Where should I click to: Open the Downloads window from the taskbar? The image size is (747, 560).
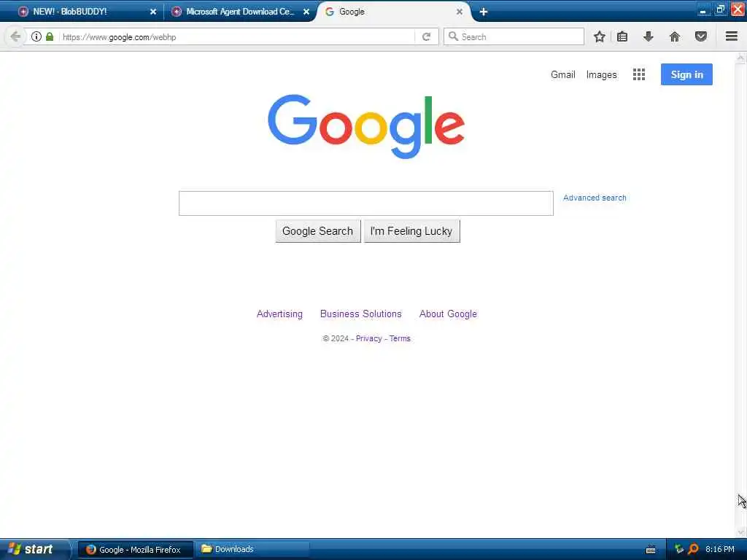coord(252,550)
